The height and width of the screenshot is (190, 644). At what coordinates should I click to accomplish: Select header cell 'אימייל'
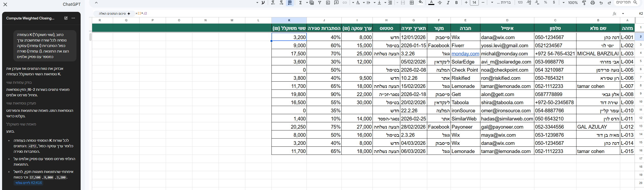[507, 28]
